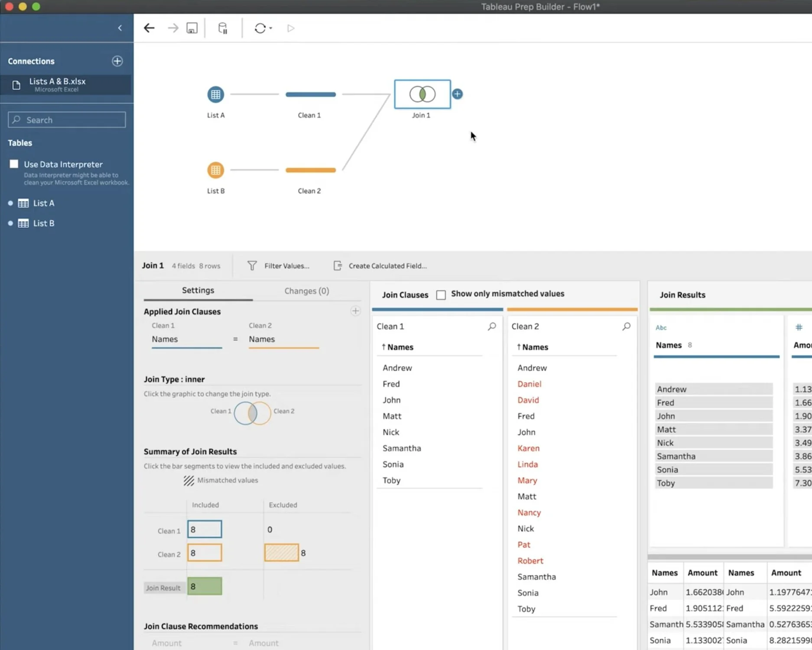The height and width of the screenshot is (650, 812).
Task: Open Create Calculated Field
Action: click(380, 266)
